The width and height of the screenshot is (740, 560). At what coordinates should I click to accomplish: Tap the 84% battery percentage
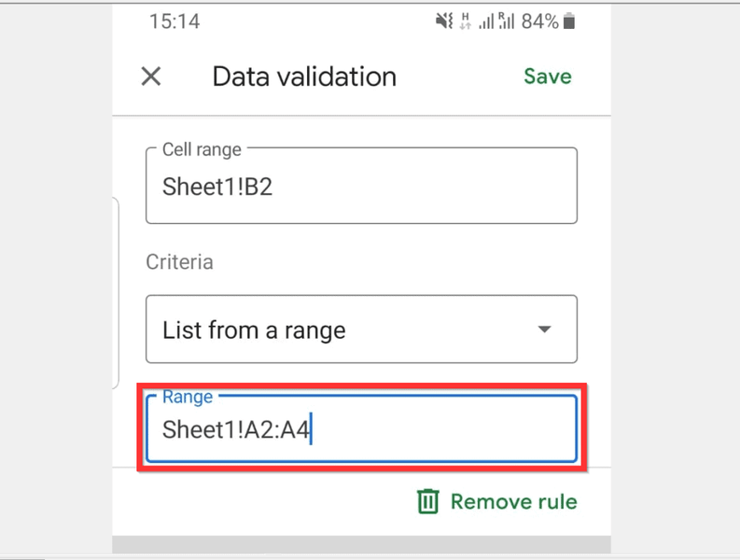click(x=540, y=21)
